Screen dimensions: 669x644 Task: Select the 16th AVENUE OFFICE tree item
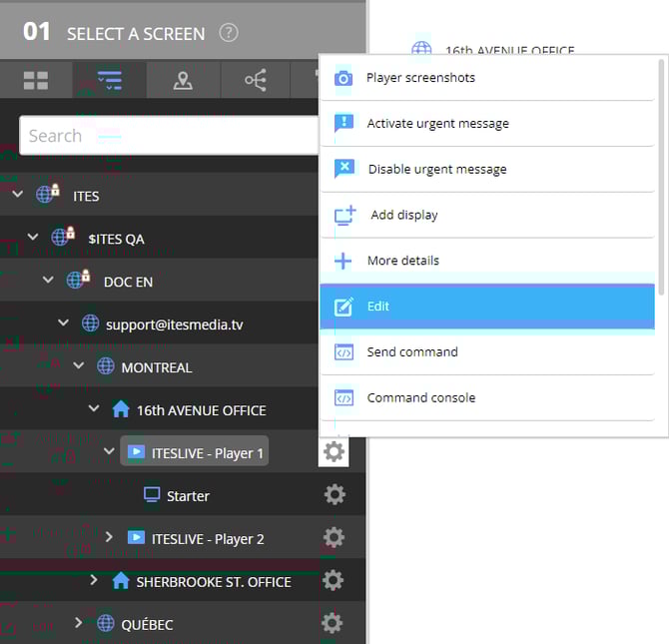point(201,410)
